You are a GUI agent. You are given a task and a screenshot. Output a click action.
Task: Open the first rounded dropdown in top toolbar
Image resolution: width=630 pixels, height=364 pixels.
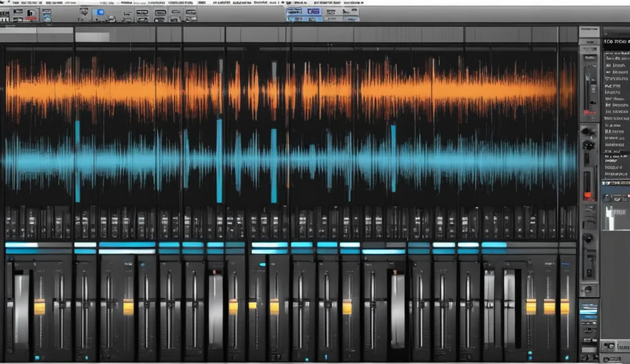coord(144,12)
